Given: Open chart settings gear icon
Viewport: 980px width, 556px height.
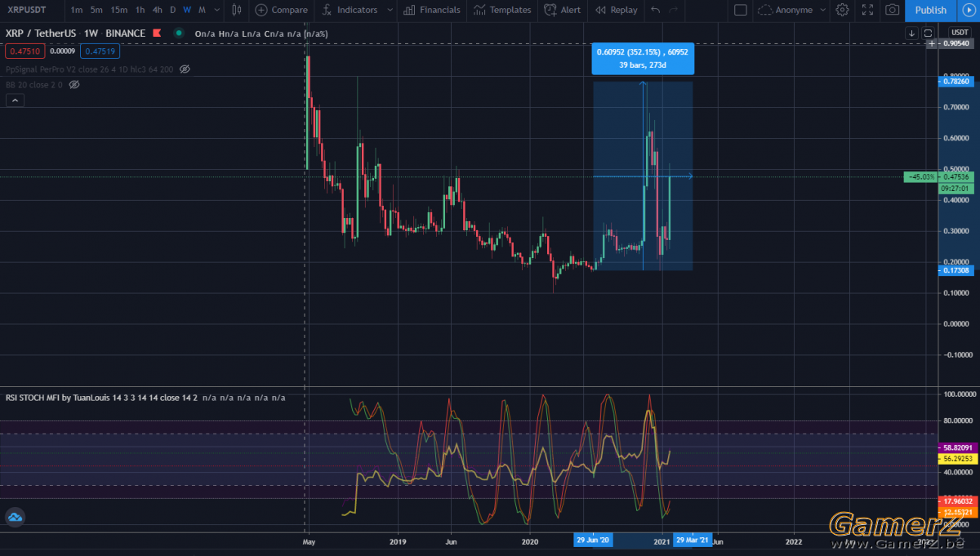Looking at the screenshot, I should (842, 10).
